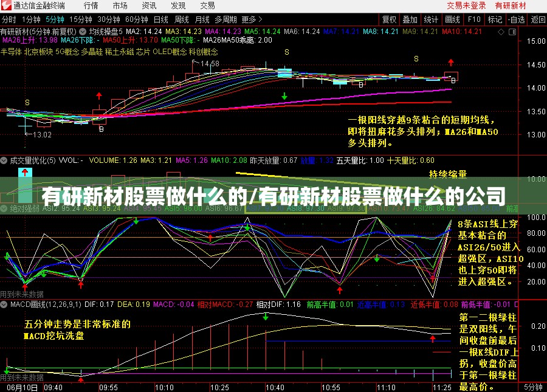Image resolution: width=547 pixels, height=392 pixels.
Task: Click the 统计 statistics button
Action: click(x=431, y=19)
